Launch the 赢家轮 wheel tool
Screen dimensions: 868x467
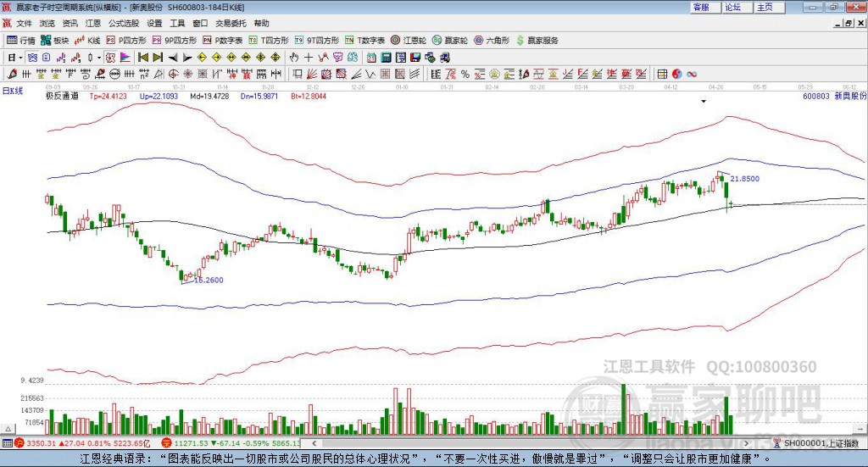(x=450, y=41)
